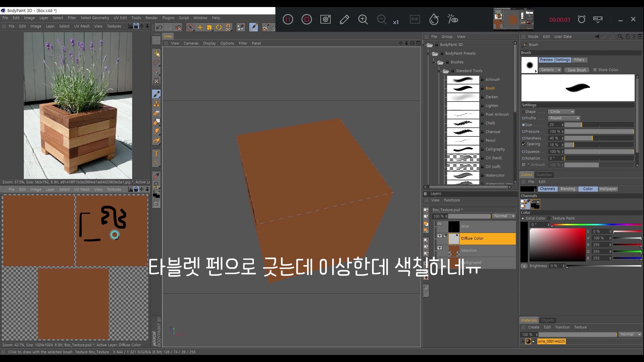644x362 pixels.
Task: Click the Move tool in top toolbar
Action: coord(200,27)
